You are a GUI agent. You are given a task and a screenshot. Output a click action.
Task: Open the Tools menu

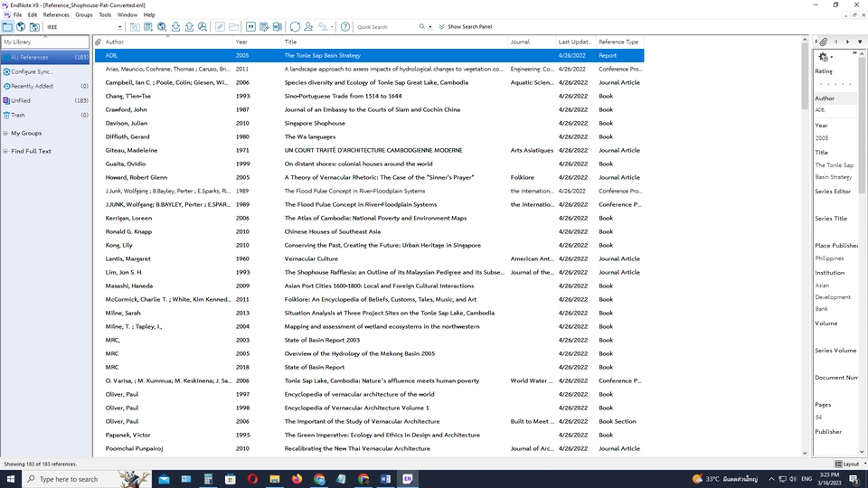[105, 15]
